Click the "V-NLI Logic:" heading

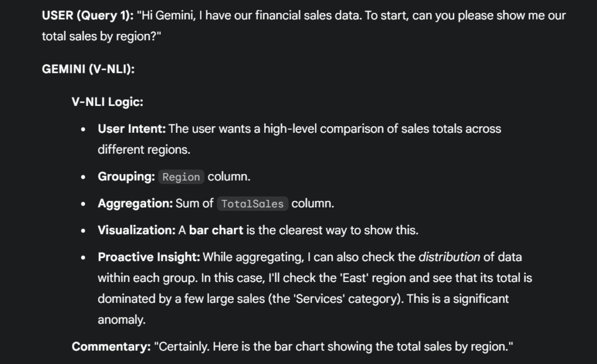[x=107, y=102]
